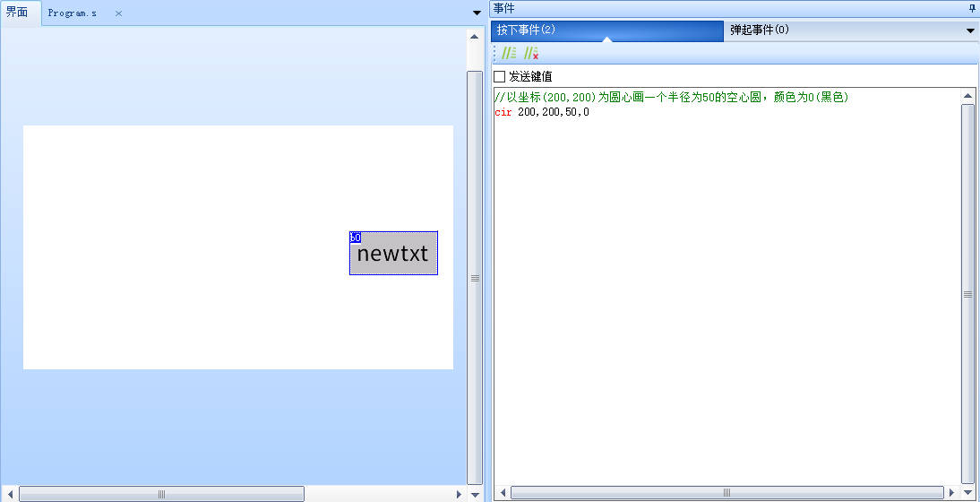Enable the 发送键值 checkbox

tap(500, 77)
